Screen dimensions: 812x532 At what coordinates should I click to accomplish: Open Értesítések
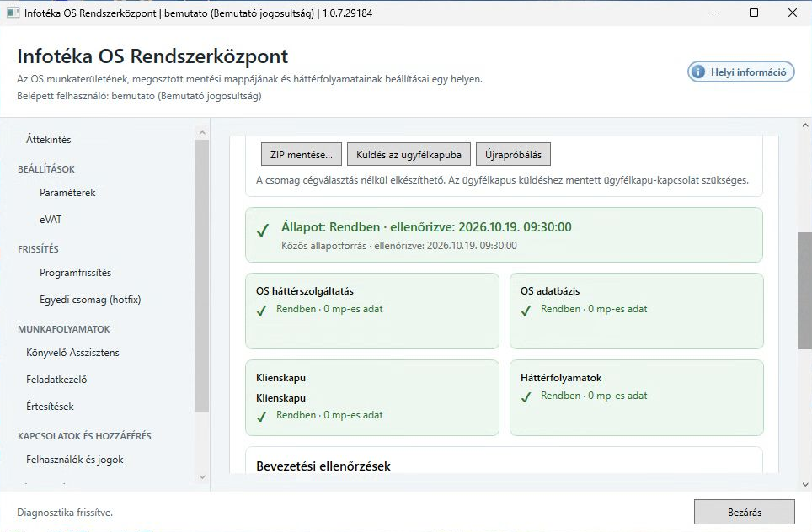coord(50,407)
